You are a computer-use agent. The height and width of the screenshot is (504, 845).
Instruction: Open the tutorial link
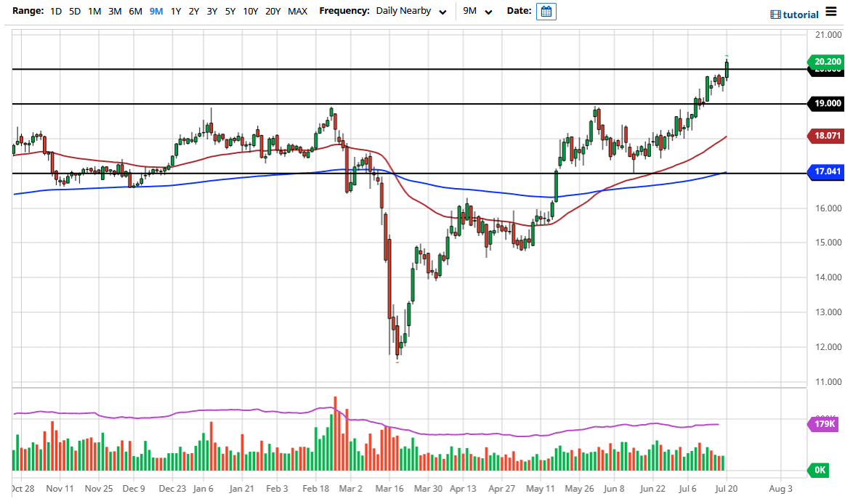click(800, 15)
